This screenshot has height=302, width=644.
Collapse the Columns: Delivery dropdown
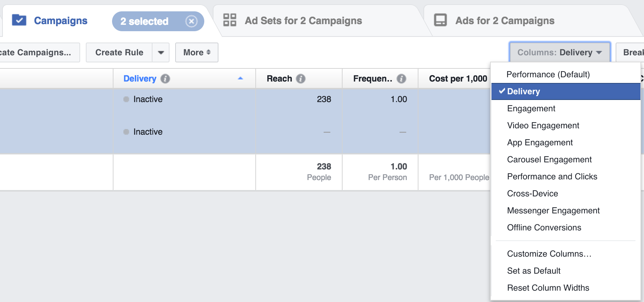tap(560, 52)
